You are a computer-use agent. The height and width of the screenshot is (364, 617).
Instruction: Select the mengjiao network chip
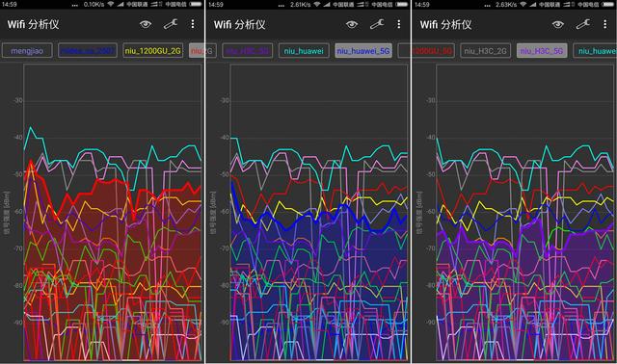point(27,51)
